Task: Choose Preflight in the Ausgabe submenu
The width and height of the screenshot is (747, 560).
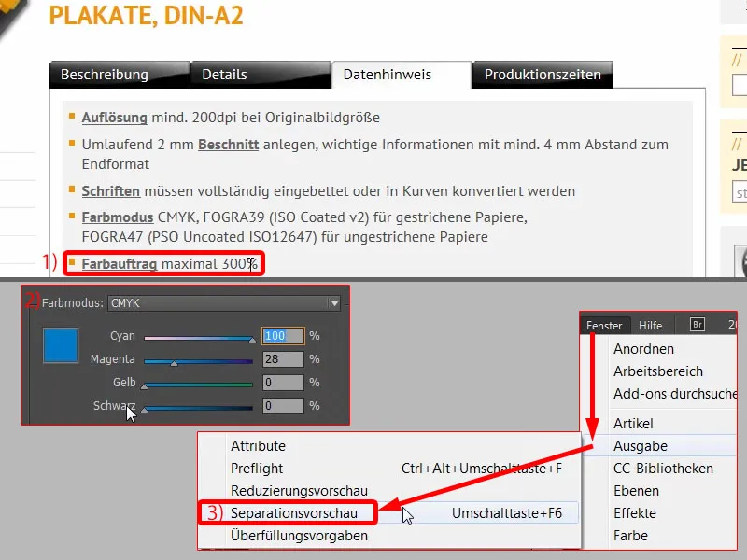Action: [389, 469]
